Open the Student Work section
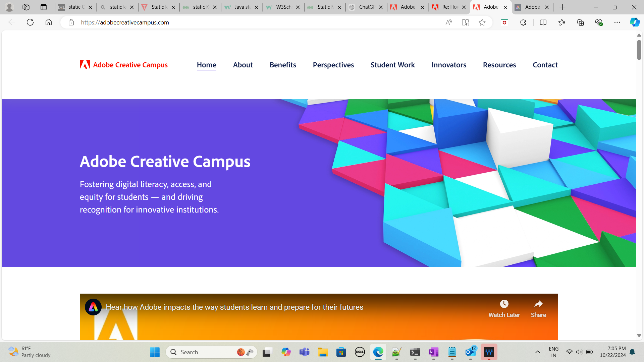This screenshot has height=362, width=644. tap(392, 65)
